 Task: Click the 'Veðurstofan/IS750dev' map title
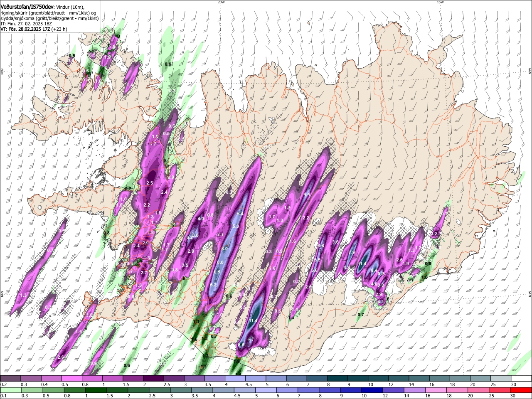click(27, 7)
